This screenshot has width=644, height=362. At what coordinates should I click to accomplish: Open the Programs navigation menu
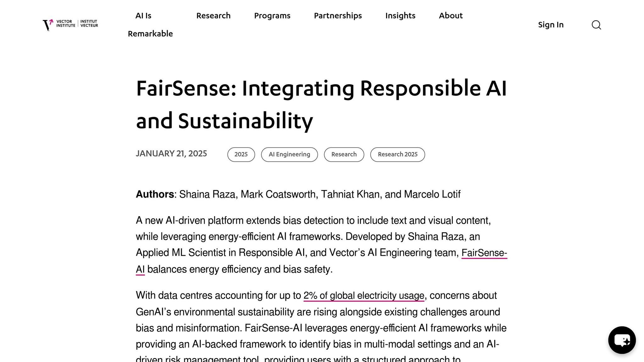(272, 16)
